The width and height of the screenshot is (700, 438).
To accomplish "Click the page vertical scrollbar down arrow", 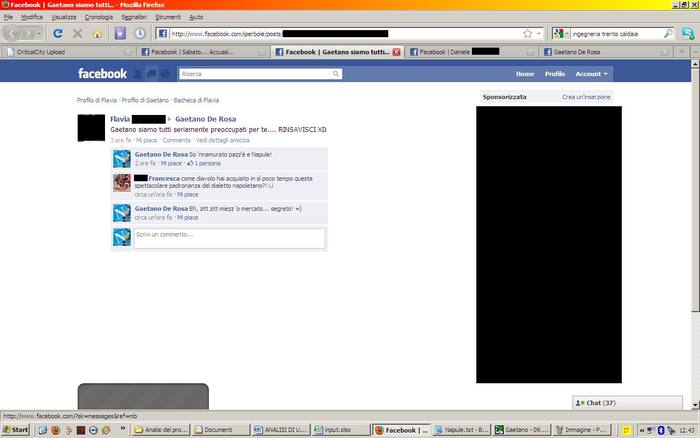I will tap(695, 405).
